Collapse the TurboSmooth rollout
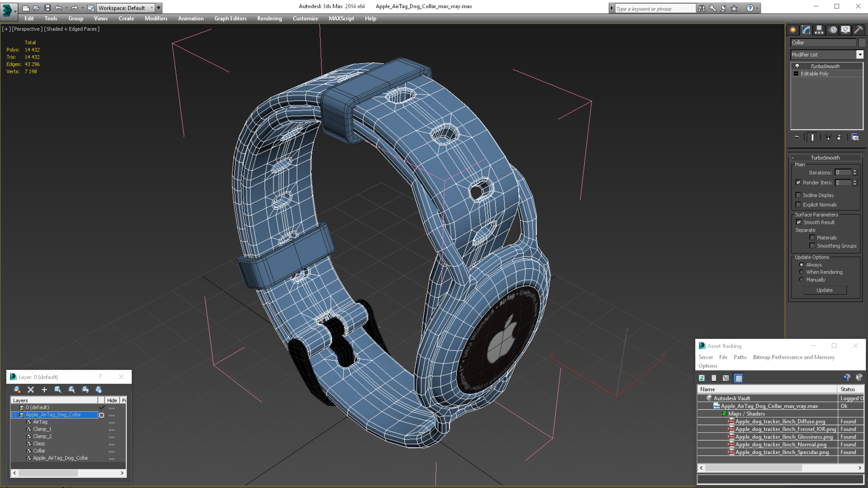Screen dimensions: 868x488 point(826,158)
